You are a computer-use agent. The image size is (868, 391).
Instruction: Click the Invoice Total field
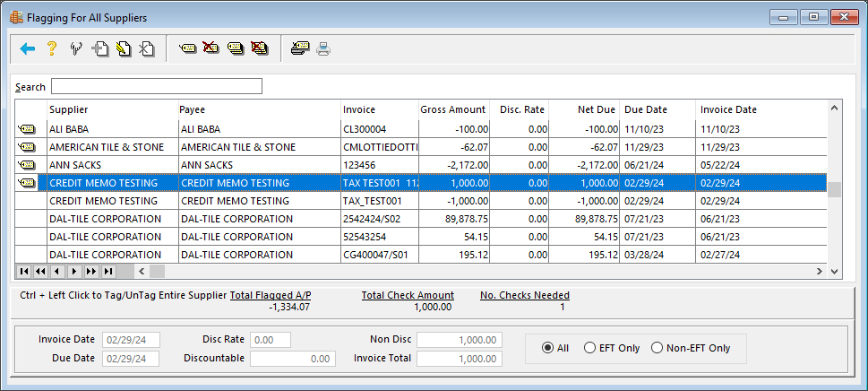pos(460,359)
